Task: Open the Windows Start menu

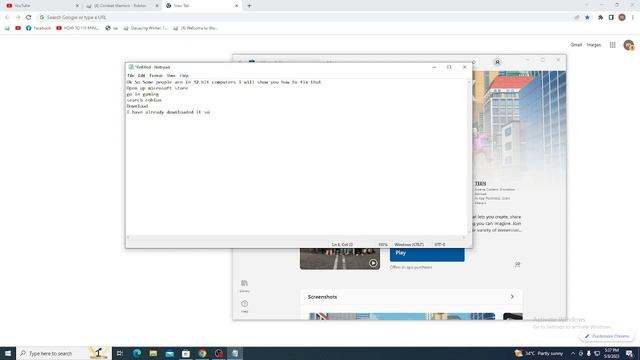Action: 8,353
